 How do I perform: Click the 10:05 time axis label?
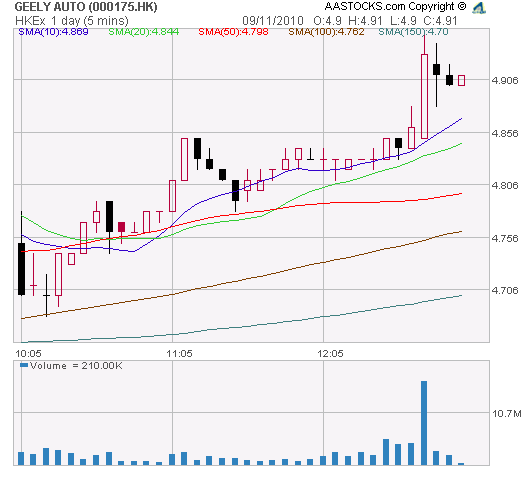28,354
